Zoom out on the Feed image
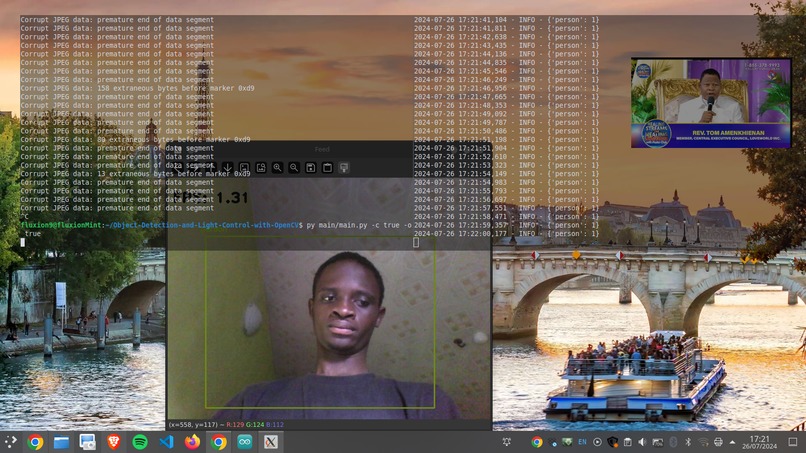This screenshot has height=453, width=806. point(294,168)
